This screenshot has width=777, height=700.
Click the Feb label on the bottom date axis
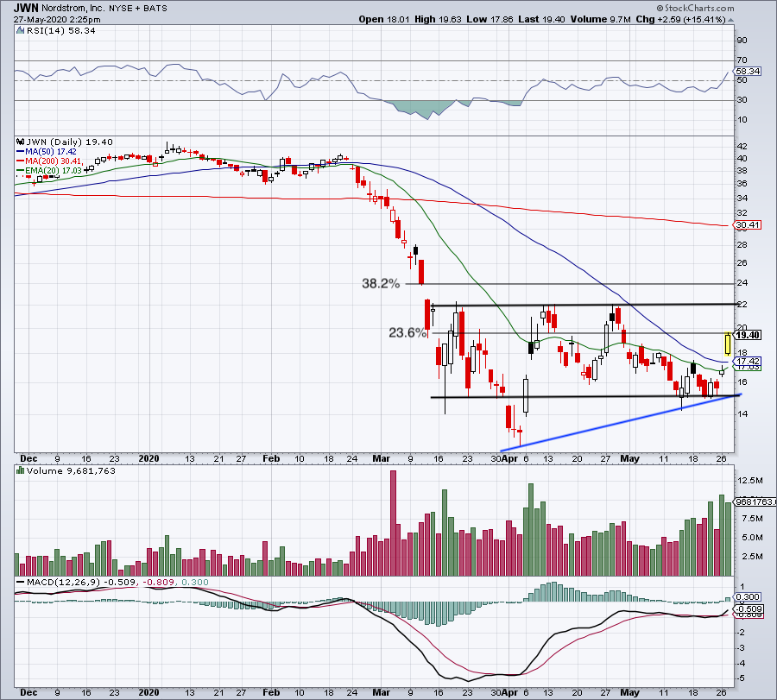point(271,692)
